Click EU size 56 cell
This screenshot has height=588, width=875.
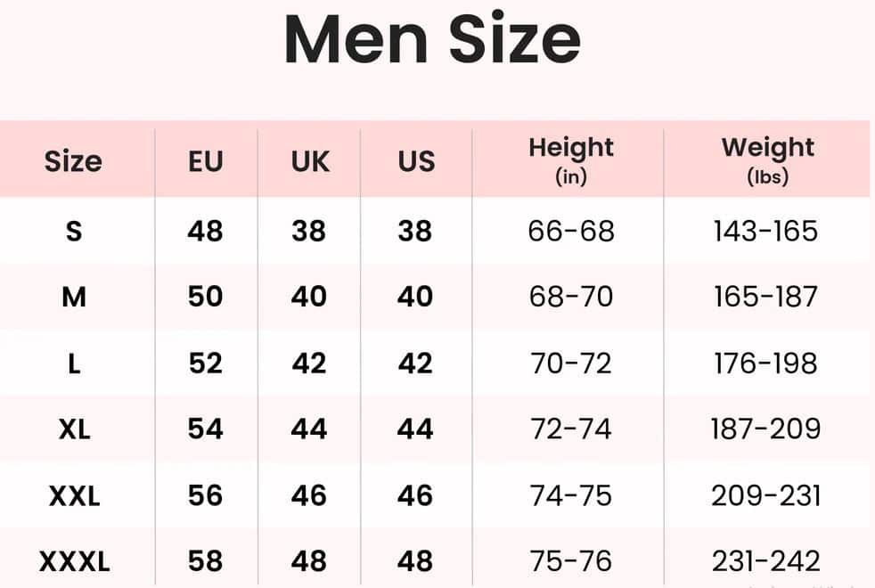point(205,495)
